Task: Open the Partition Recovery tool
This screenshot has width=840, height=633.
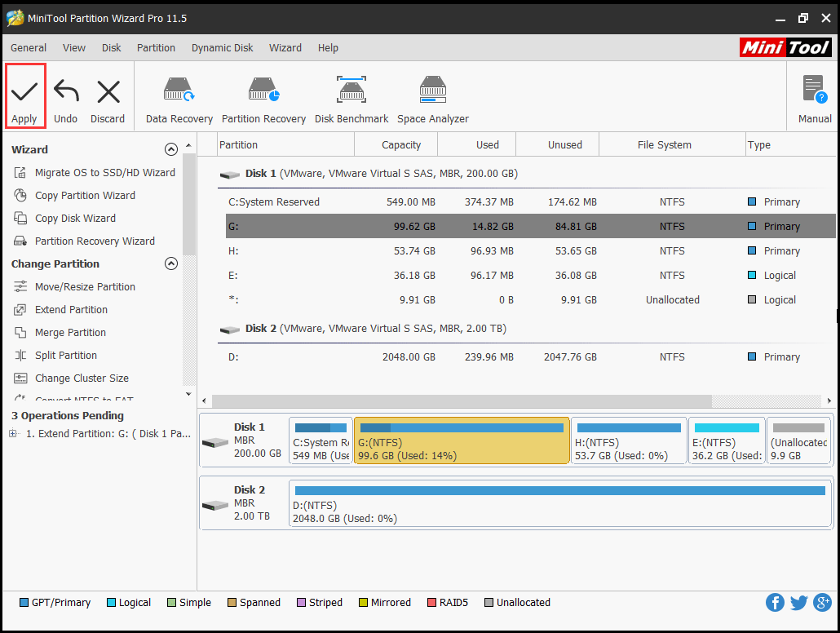Action: pos(263,91)
